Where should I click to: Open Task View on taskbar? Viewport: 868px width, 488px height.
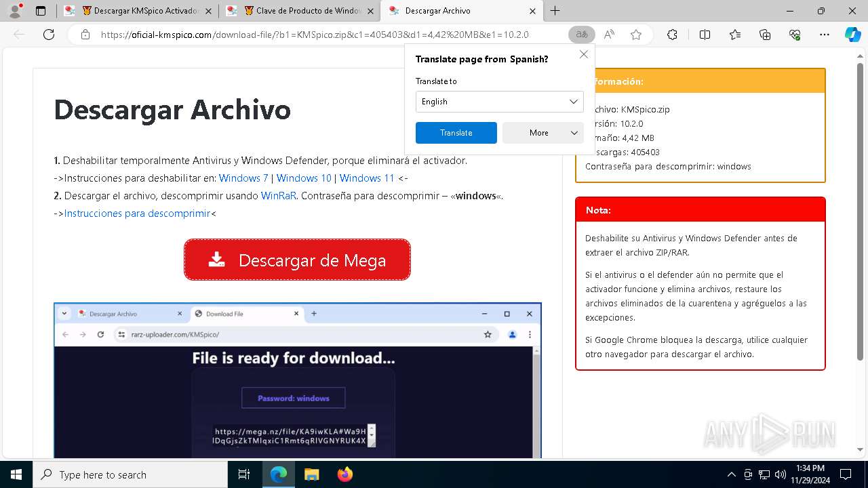(x=244, y=474)
